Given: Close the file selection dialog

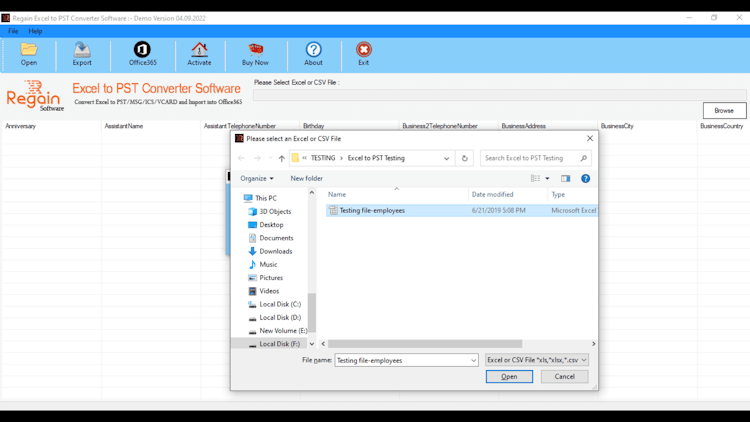Looking at the screenshot, I should pyautogui.click(x=590, y=138).
